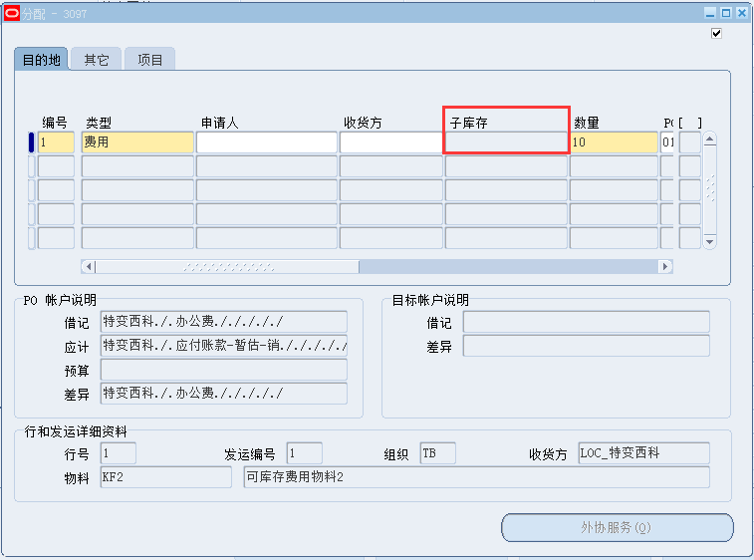Click the 目标帐户说明 差异 field
The height and width of the screenshot is (560, 754).
587,346
